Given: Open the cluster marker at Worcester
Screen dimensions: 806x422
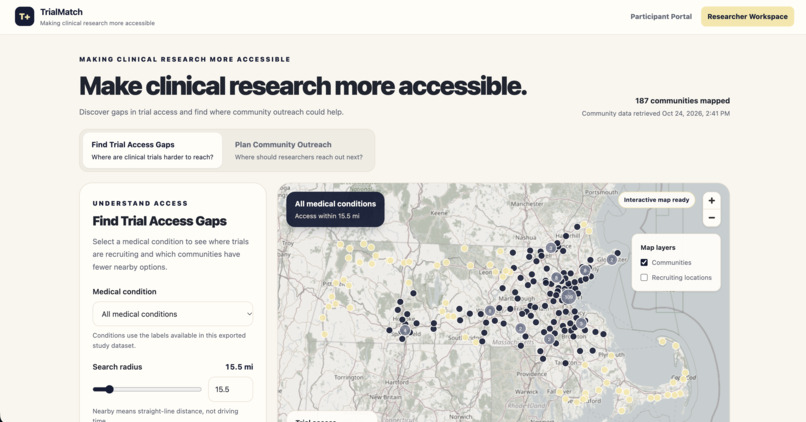Looking at the screenshot, I should pyautogui.click(x=490, y=310).
